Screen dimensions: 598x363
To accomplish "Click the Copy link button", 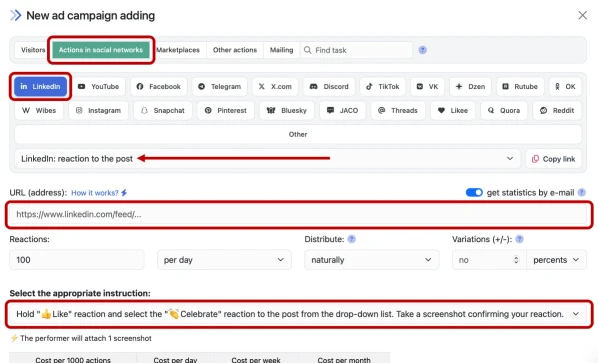I will (553, 159).
